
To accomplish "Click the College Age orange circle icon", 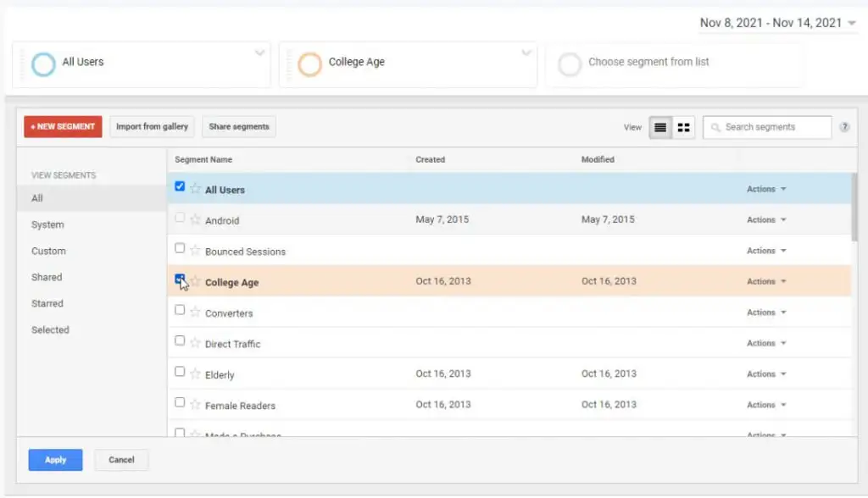I will coord(309,64).
